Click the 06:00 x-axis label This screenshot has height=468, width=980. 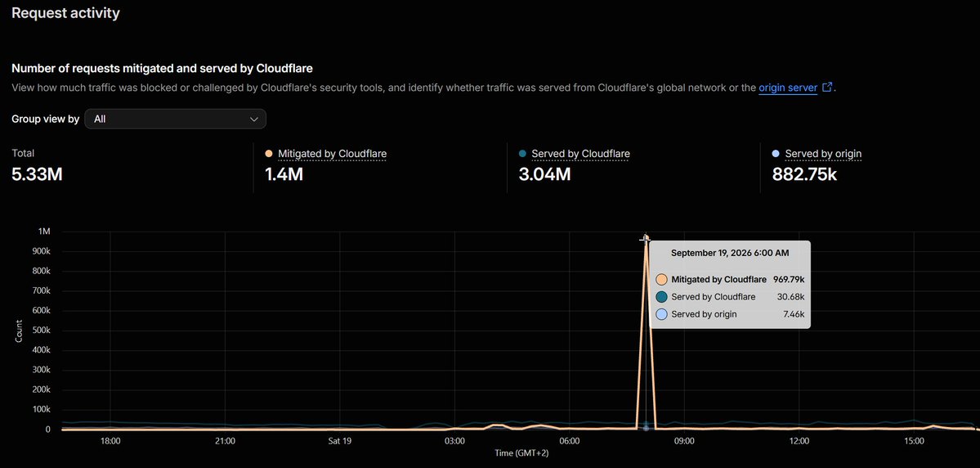(570, 441)
